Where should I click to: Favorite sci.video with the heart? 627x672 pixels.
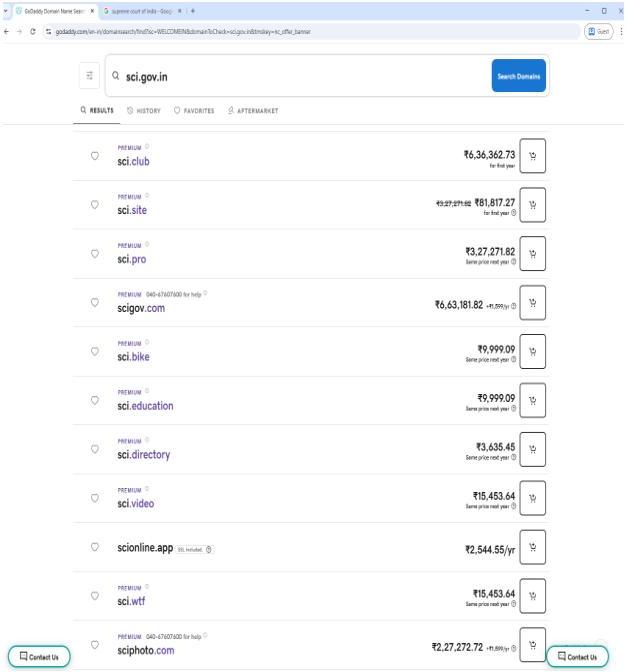[x=95, y=498]
